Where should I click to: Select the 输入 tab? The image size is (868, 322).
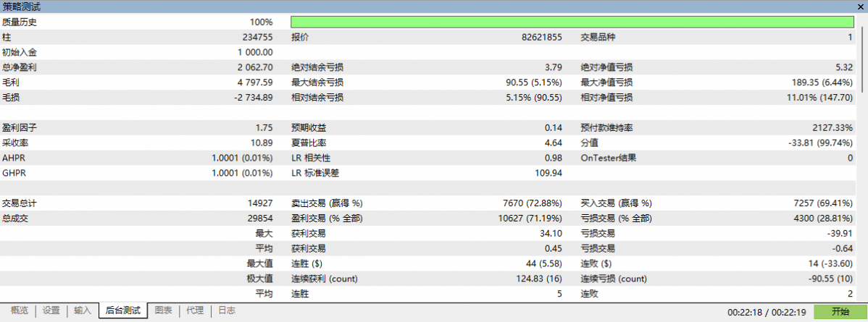click(83, 311)
